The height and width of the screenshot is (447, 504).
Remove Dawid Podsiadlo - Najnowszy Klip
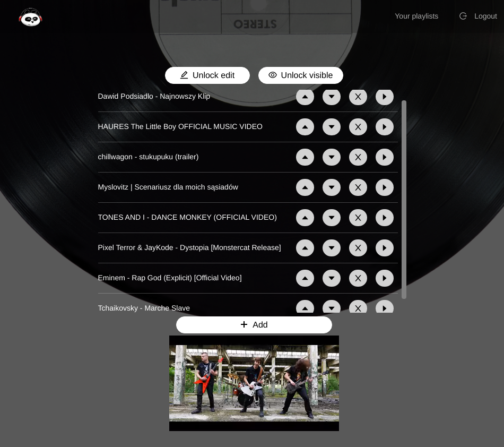click(358, 97)
